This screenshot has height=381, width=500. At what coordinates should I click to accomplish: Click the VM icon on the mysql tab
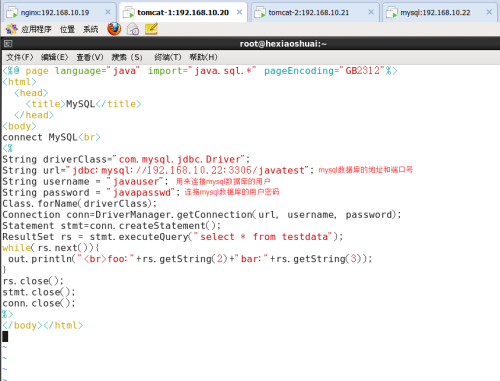tap(392, 13)
